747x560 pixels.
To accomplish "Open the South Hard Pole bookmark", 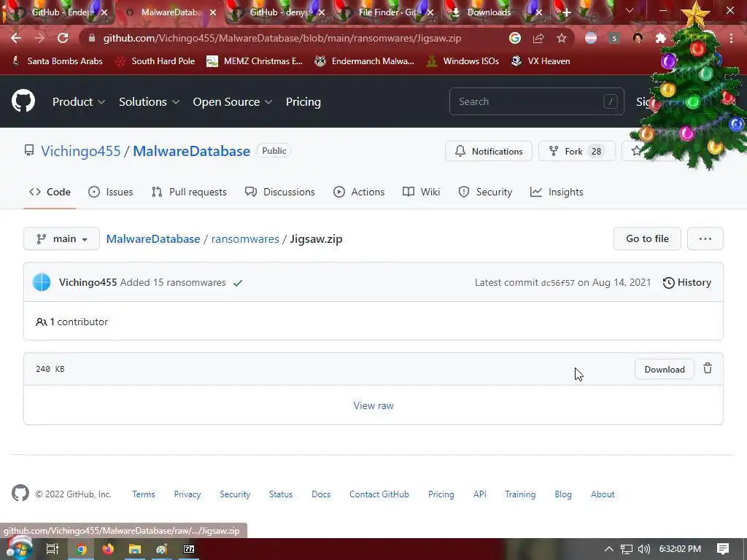I will click(x=155, y=61).
